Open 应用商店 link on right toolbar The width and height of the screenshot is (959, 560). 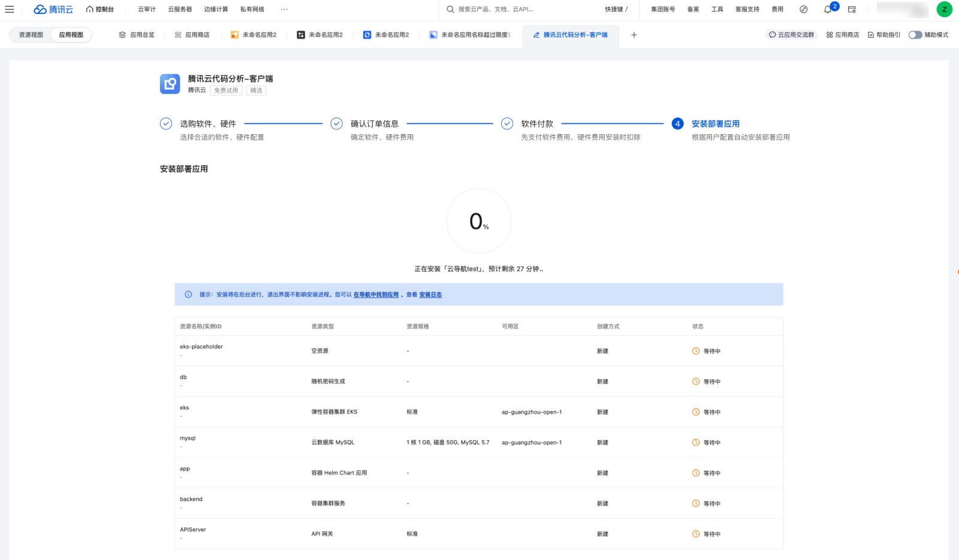coord(843,35)
